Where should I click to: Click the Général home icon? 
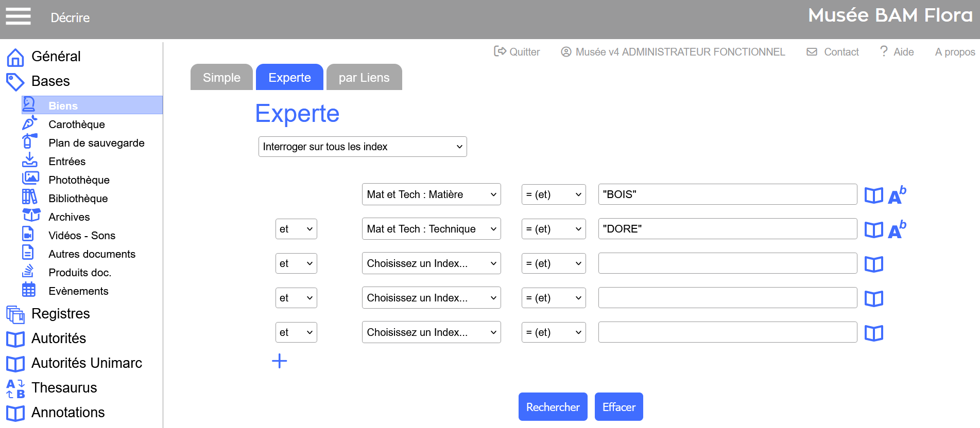tap(15, 57)
